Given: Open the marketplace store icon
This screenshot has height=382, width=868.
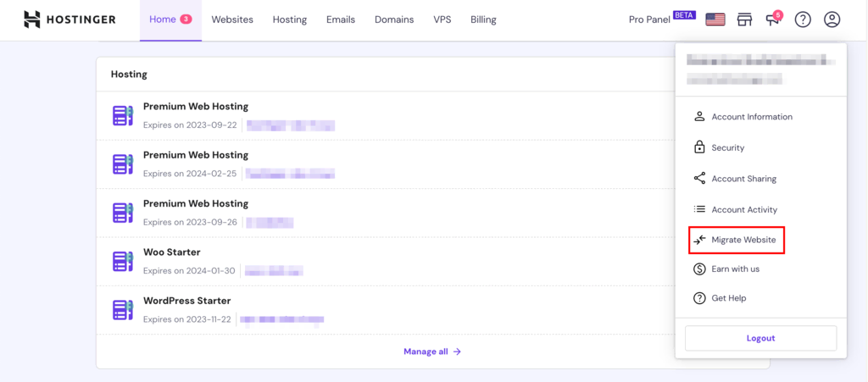Looking at the screenshot, I should click(x=745, y=19).
